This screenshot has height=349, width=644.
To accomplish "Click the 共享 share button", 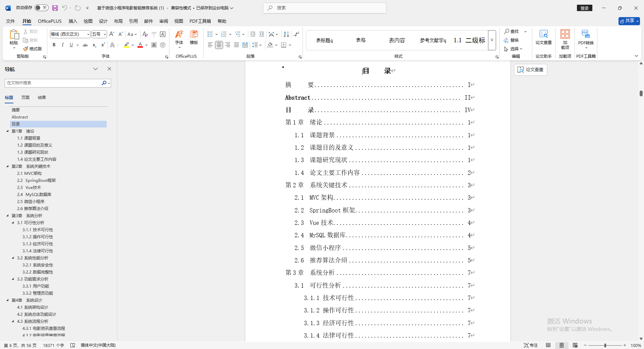I will point(628,20).
